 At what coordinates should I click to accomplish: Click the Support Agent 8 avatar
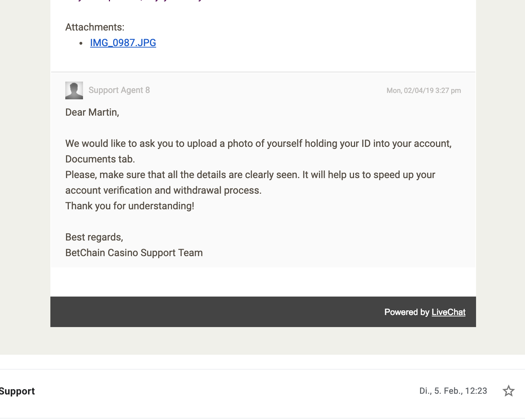[74, 90]
